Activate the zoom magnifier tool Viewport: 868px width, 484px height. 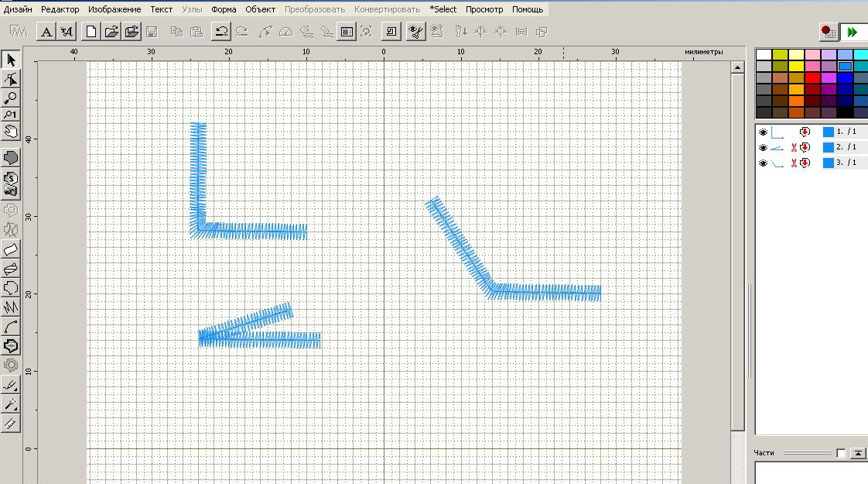pyautogui.click(x=11, y=98)
